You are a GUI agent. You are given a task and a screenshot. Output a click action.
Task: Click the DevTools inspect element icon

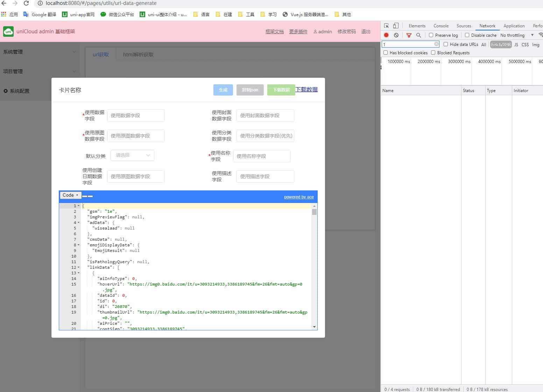(386, 26)
